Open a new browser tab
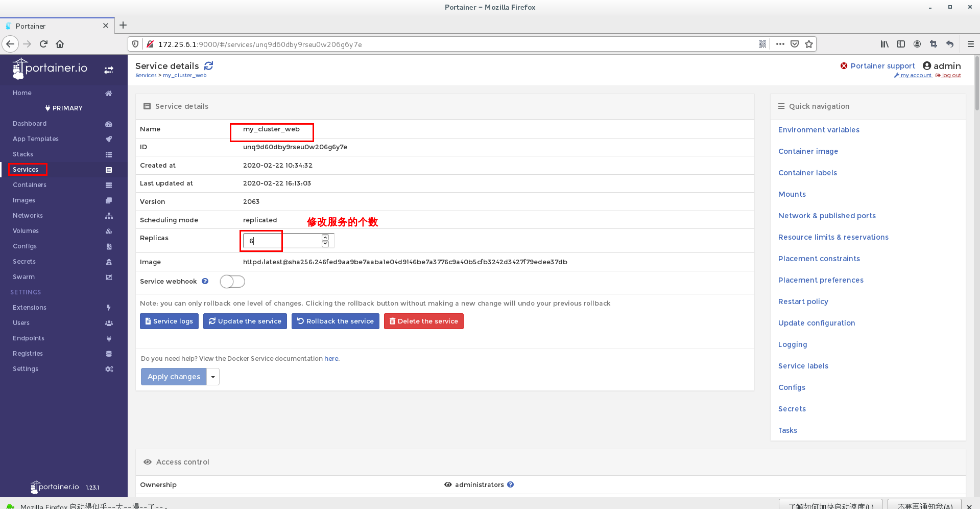The height and width of the screenshot is (509, 980). click(x=123, y=25)
